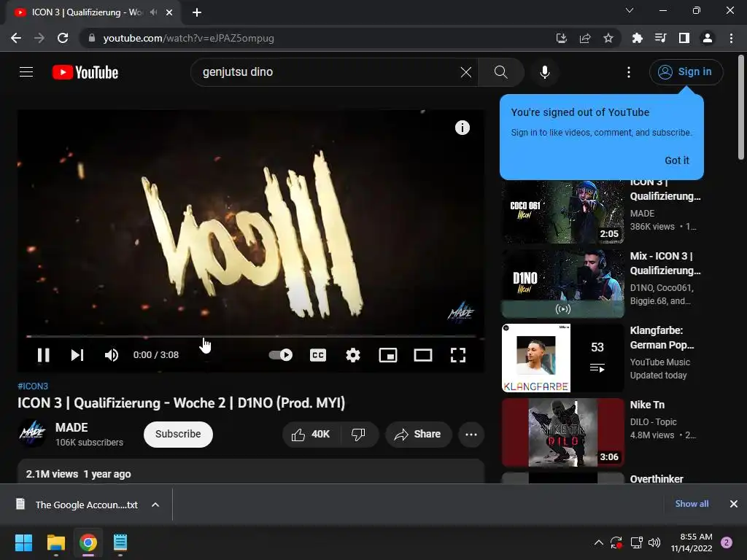Mute tab via speaker icon on tab
747x560 pixels.
(153, 12)
